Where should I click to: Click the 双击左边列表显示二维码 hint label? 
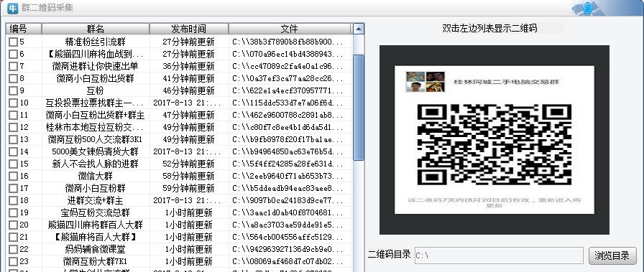pyautogui.click(x=489, y=28)
